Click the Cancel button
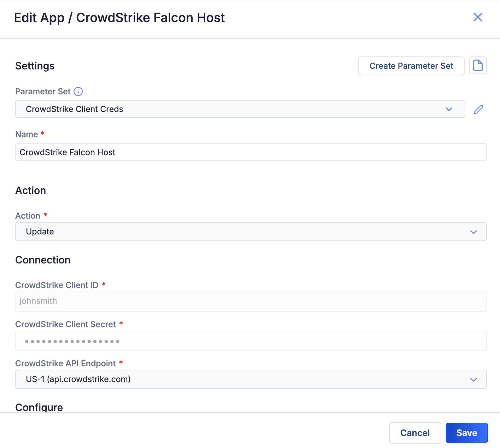500x448 pixels. coord(415,433)
